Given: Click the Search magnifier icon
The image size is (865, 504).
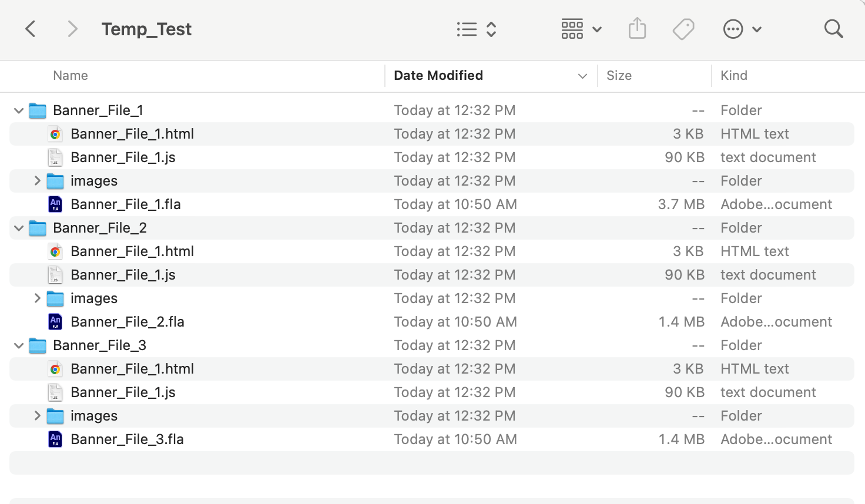Looking at the screenshot, I should pos(833,29).
